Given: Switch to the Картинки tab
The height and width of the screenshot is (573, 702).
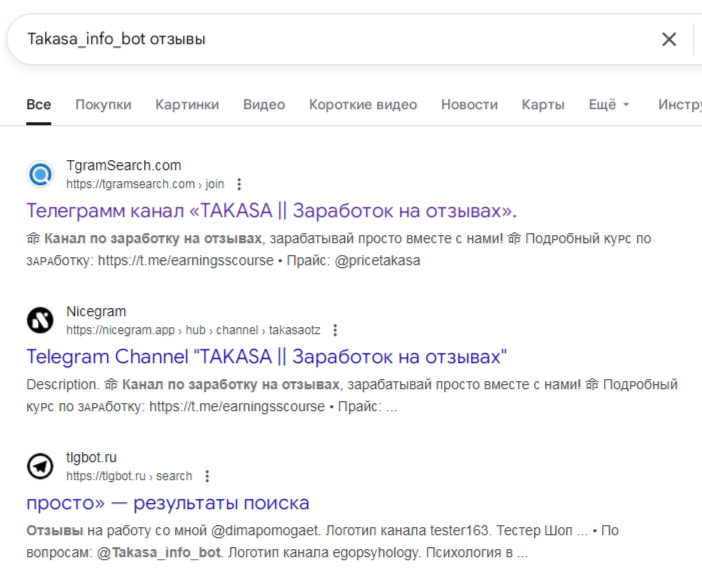Looking at the screenshot, I should click(x=187, y=105).
